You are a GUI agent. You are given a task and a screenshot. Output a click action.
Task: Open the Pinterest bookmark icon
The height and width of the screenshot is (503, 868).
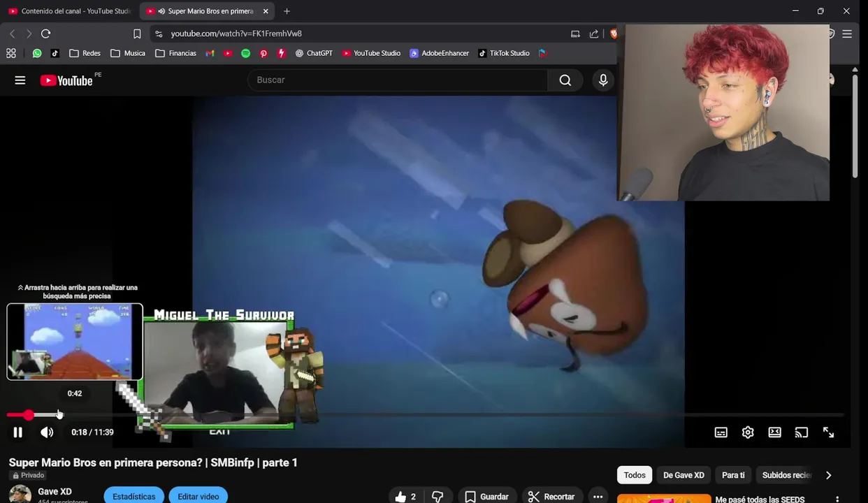click(263, 53)
